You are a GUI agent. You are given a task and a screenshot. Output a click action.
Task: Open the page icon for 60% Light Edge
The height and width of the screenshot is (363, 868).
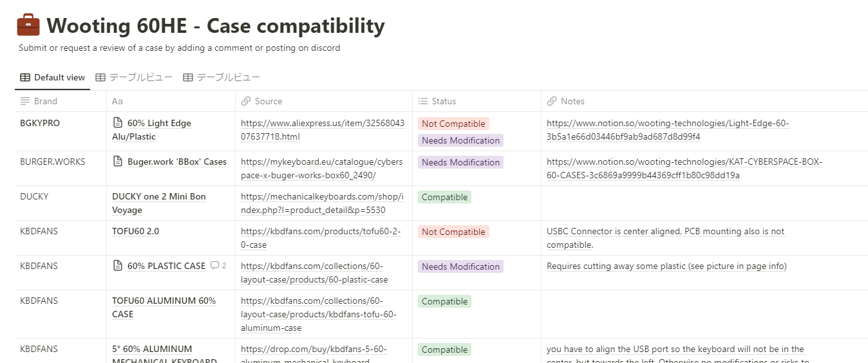coord(118,123)
